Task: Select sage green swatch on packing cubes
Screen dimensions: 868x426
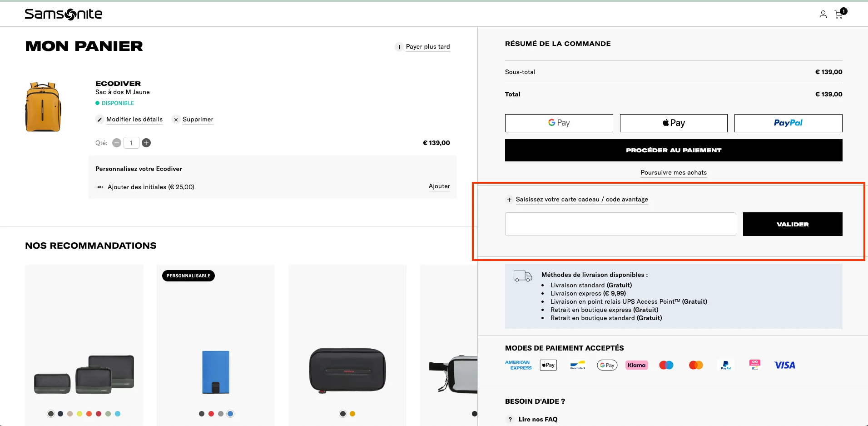Action: [x=108, y=414]
